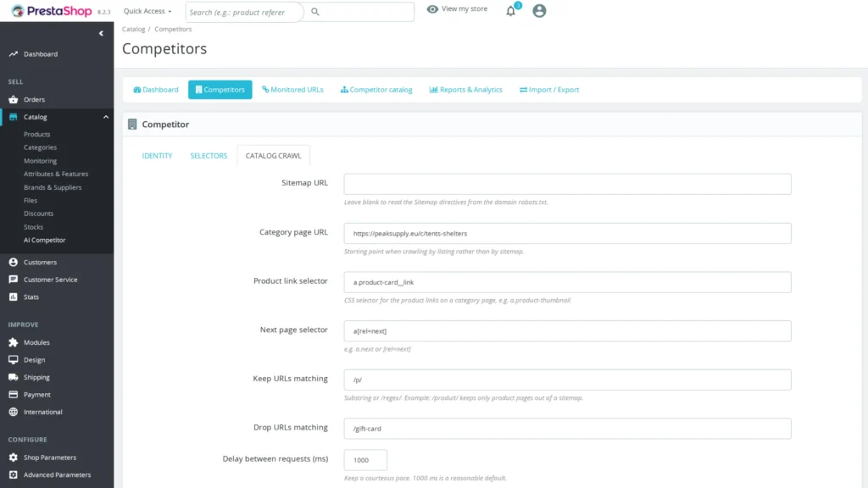Click the Orders basket icon
Image resolution: width=868 pixels, height=488 pixels.
click(14, 100)
